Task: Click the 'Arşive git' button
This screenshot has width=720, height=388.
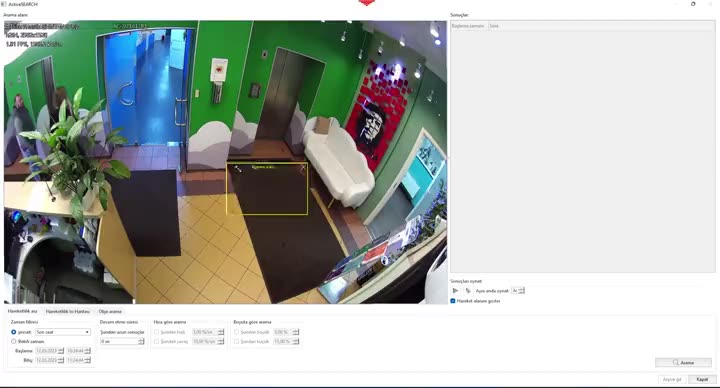Action: pos(672,379)
